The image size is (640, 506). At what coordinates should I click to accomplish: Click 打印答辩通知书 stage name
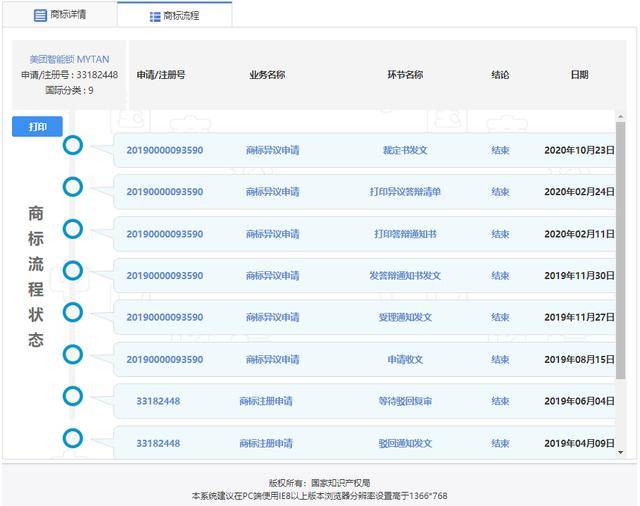(405, 234)
